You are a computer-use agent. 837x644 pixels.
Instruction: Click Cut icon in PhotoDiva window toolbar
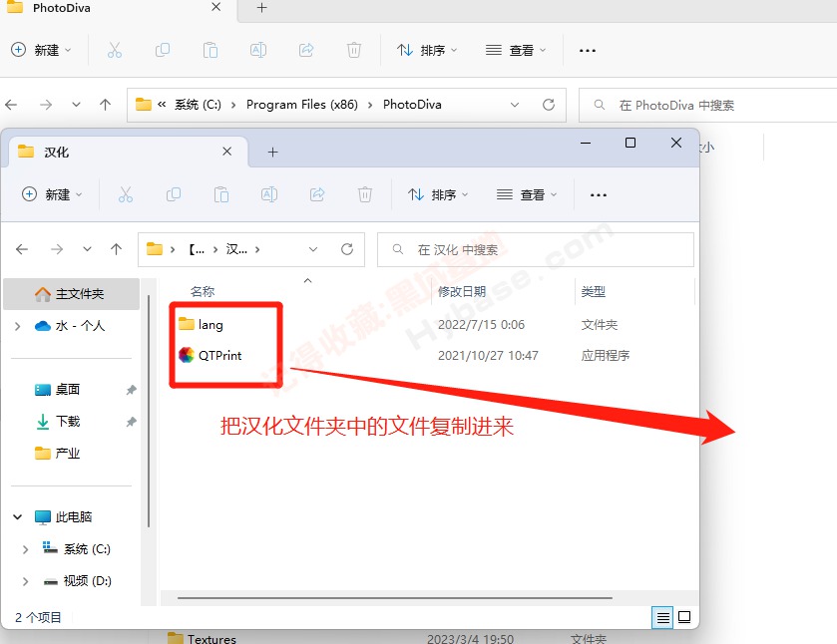[115, 50]
